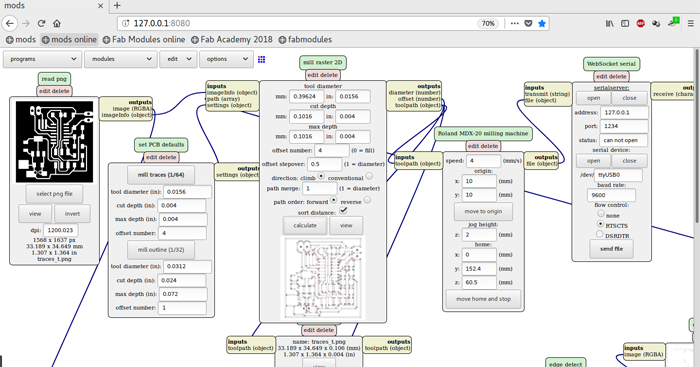
Task: Click the baud rate 9600 field
Action: (x=611, y=195)
